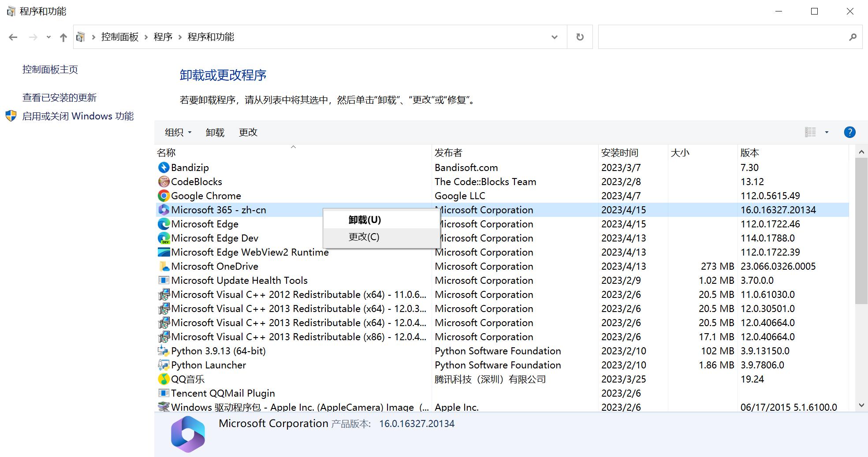Open the help question mark icon

click(x=849, y=132)
